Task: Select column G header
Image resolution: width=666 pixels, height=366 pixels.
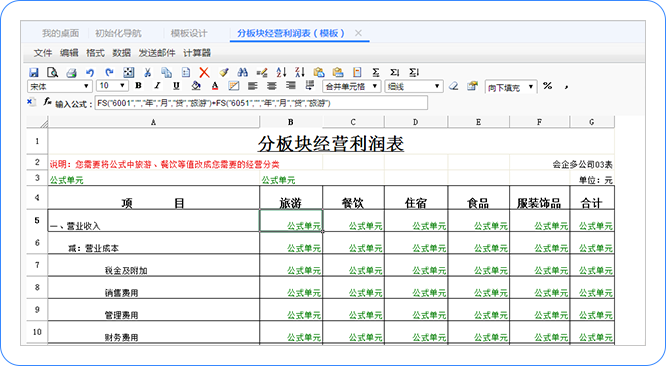Action: click(x=592, y=122)
